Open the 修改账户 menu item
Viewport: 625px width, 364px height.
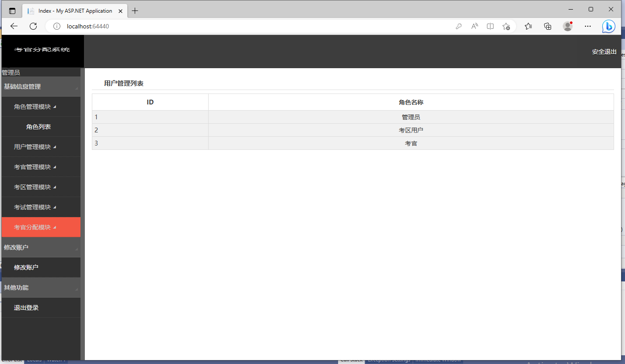pyautogui.click(x=41, y=267)
